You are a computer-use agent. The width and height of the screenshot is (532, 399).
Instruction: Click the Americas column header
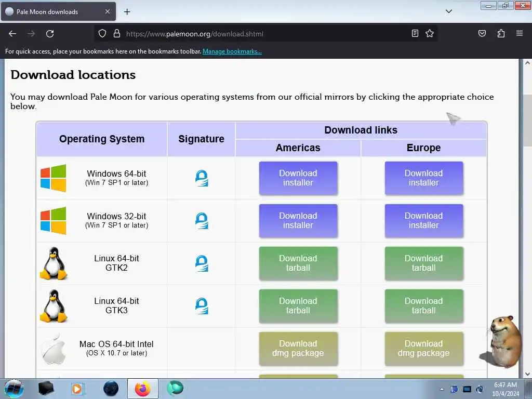[298, 148]
